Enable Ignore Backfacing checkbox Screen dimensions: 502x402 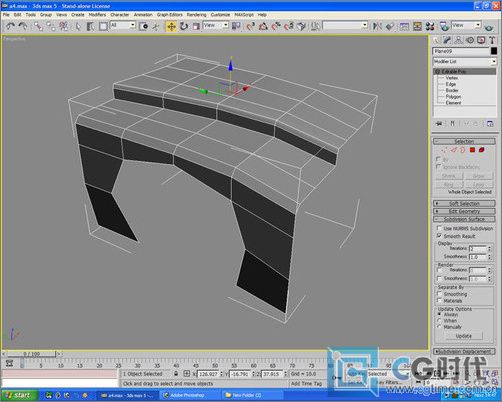click(x=439, y=166)
